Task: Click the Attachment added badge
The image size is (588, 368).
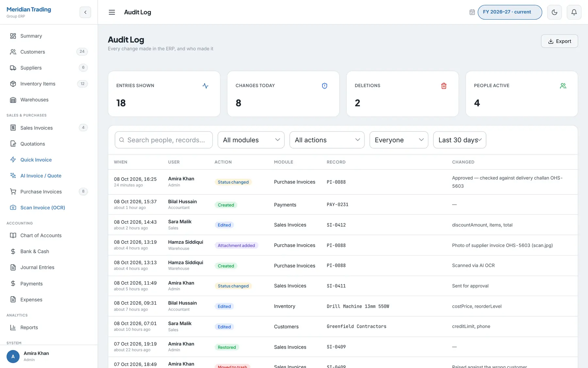Action: coord(236,245)
